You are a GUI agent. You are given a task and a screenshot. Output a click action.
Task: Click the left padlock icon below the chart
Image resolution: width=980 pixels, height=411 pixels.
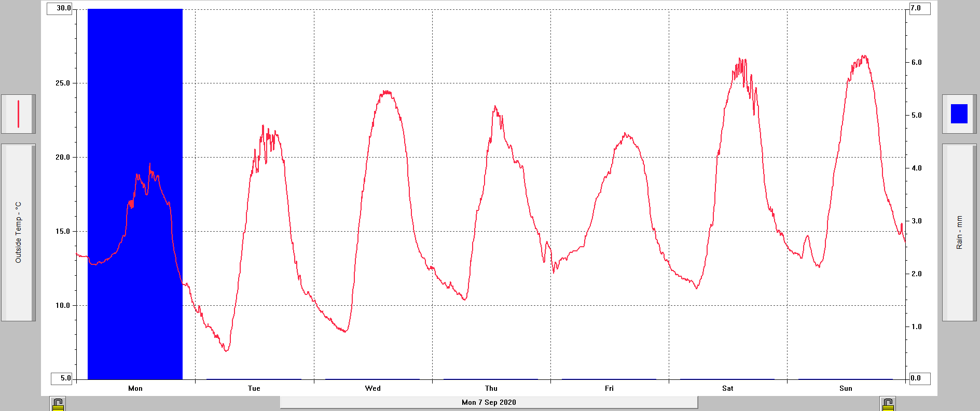coord(58,404)
